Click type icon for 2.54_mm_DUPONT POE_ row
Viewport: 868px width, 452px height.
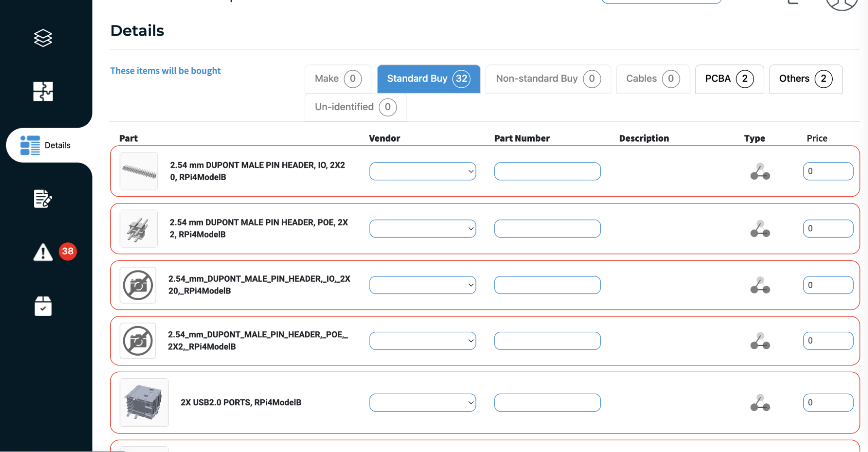[760, 341]
